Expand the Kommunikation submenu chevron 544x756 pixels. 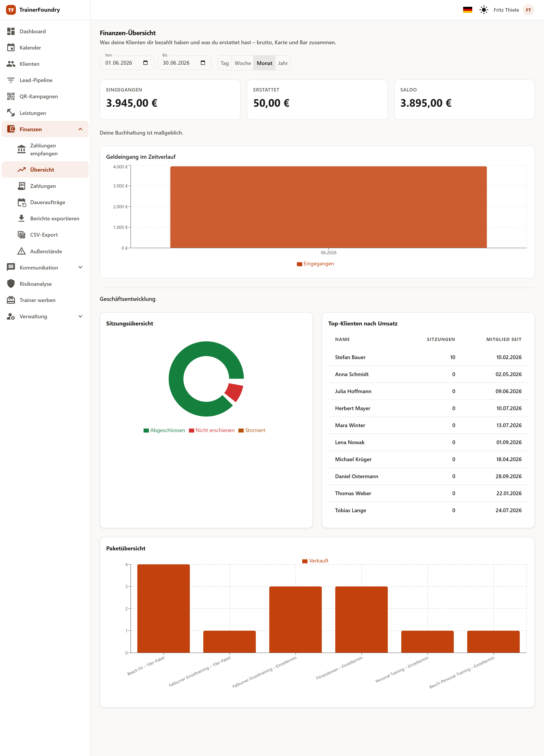pyautogui.click(x=80, y=267)
